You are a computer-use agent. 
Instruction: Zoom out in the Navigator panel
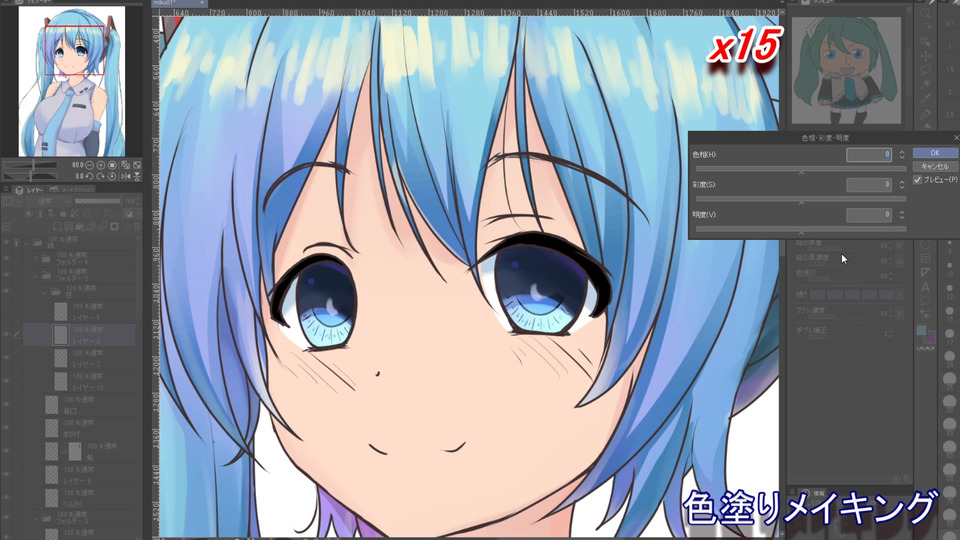click(x=89, y=165)
